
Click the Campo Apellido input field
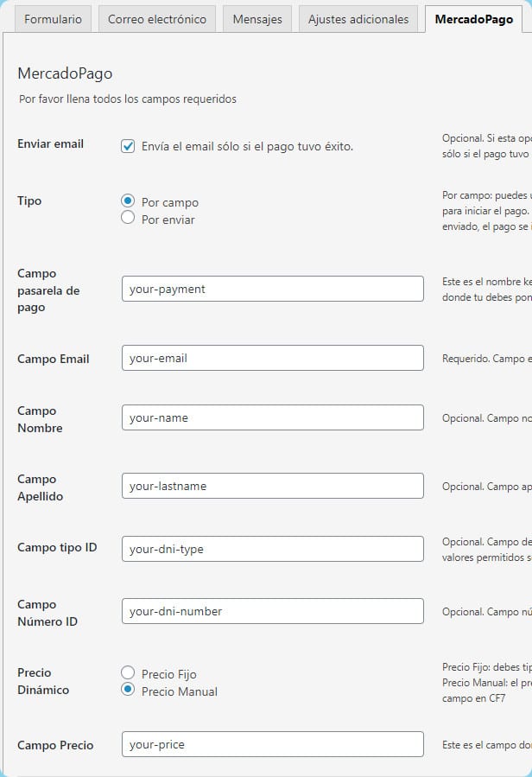tap(272, 486)
